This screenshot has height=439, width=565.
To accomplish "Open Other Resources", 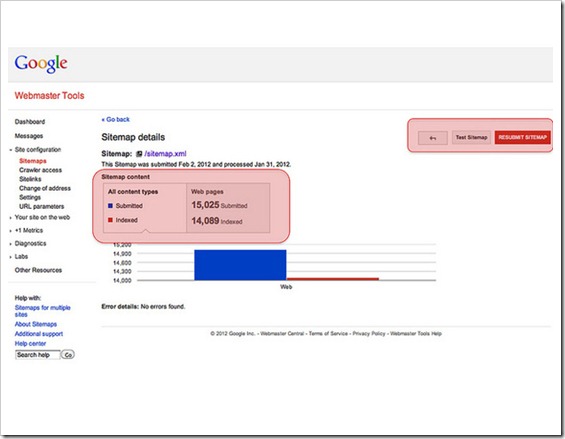I will click(38, 270).
